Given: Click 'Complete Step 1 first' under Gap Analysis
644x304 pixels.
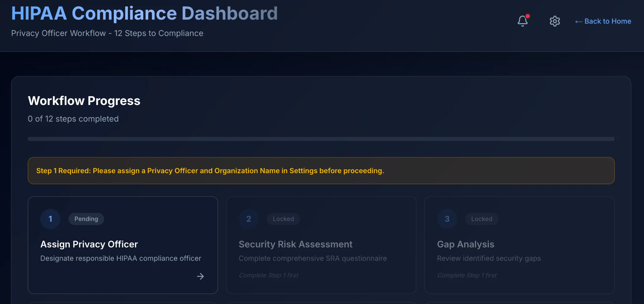Looking at the screenshot, I should pos(467,275).
